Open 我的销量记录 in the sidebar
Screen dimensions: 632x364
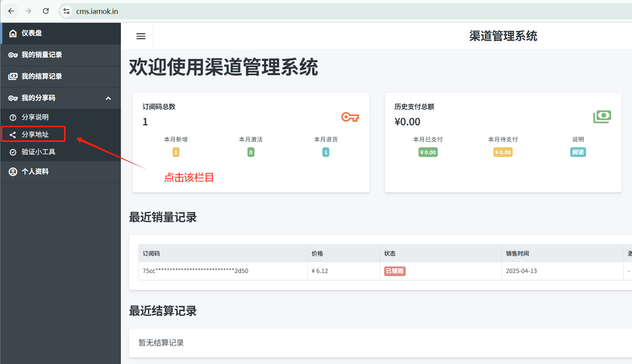click(x=42, y=55)
